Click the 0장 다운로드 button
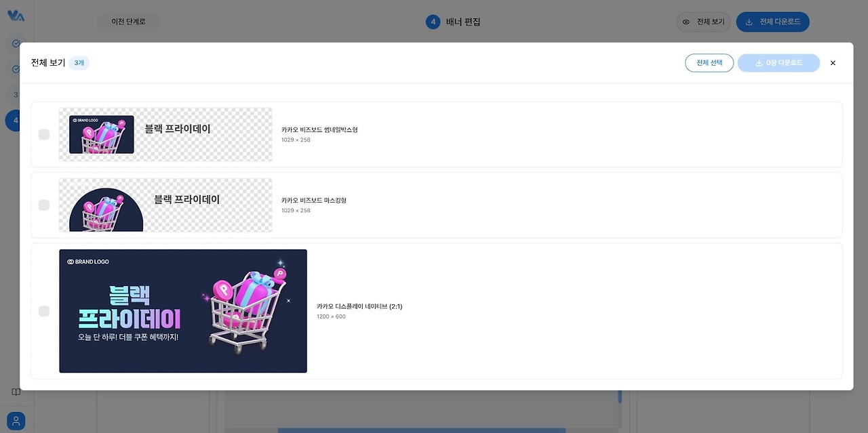This screenshot has height=433, width=868. tap(778, 62)
